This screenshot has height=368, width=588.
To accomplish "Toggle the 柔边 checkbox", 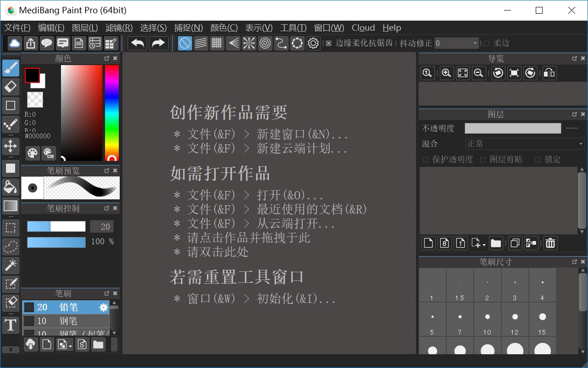I will (487, 44).
